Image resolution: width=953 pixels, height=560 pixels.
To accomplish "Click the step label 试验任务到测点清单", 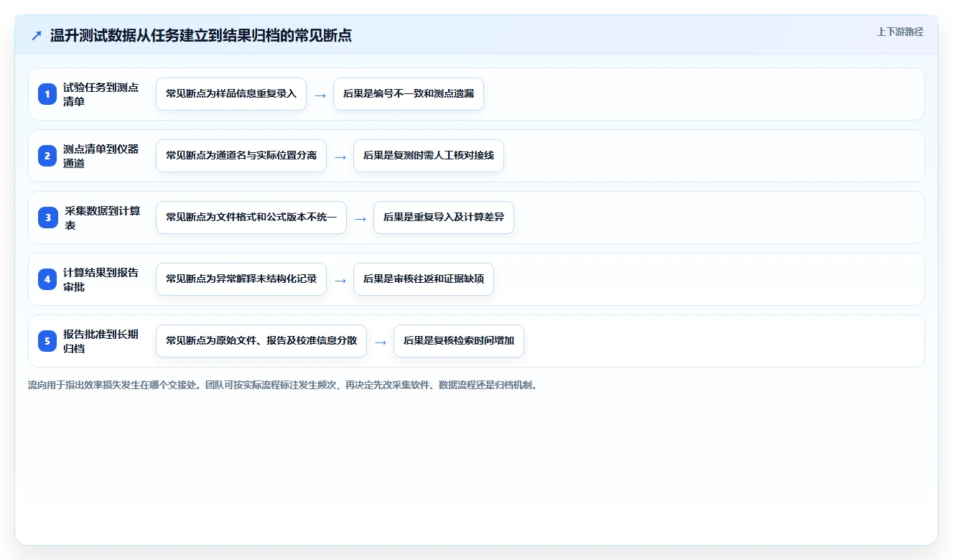I will click(101, 94).
